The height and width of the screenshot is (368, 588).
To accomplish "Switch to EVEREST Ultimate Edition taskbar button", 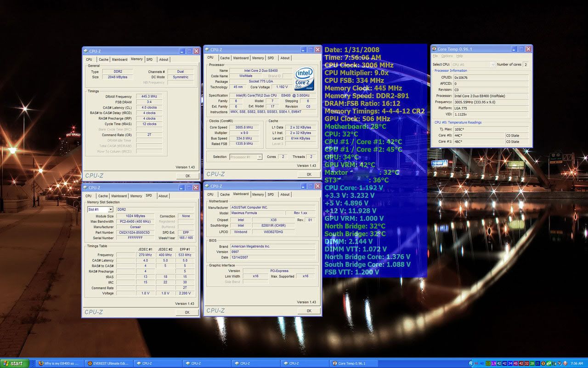I will 110,363.
